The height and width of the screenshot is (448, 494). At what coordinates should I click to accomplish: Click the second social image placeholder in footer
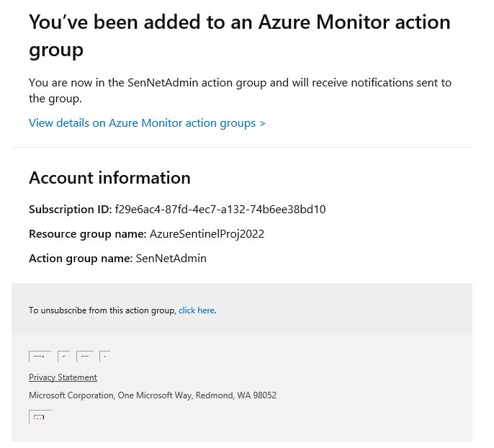pyautogui.click(x=64, y=357)
